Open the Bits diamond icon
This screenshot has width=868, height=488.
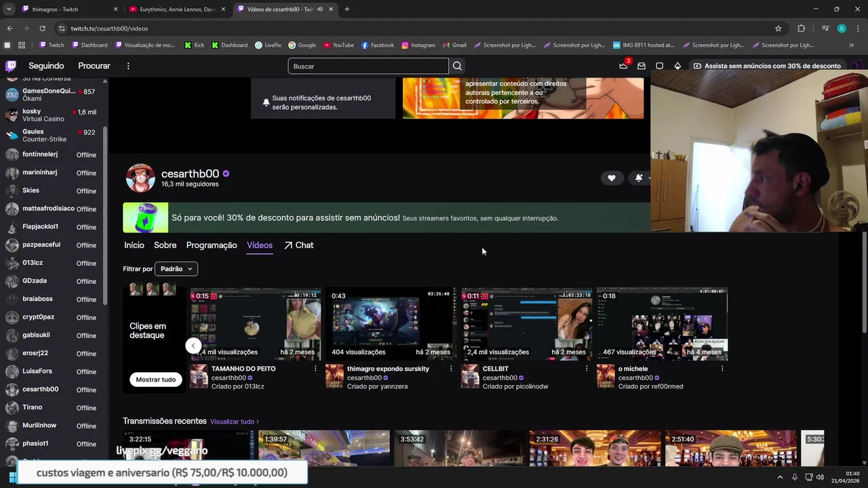pyautogui.click(x=677, y=66)
